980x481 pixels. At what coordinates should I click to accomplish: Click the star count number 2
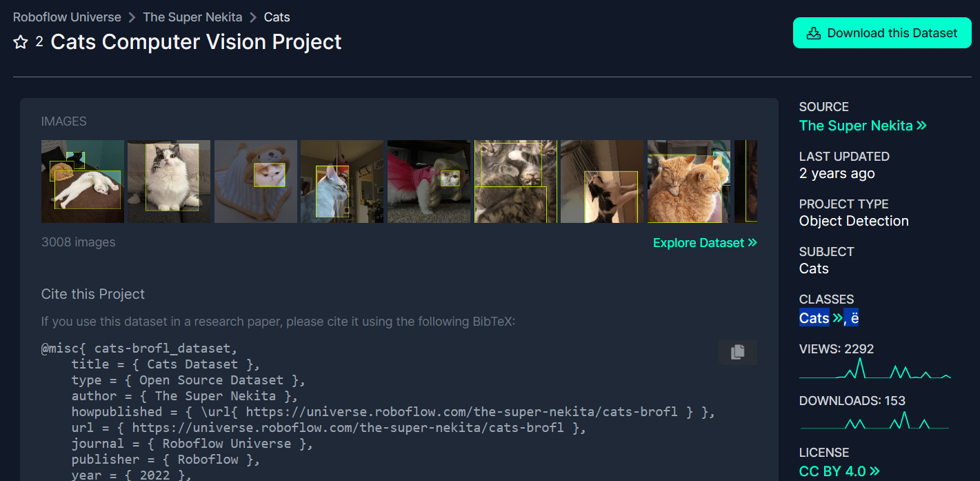[39, 42]
